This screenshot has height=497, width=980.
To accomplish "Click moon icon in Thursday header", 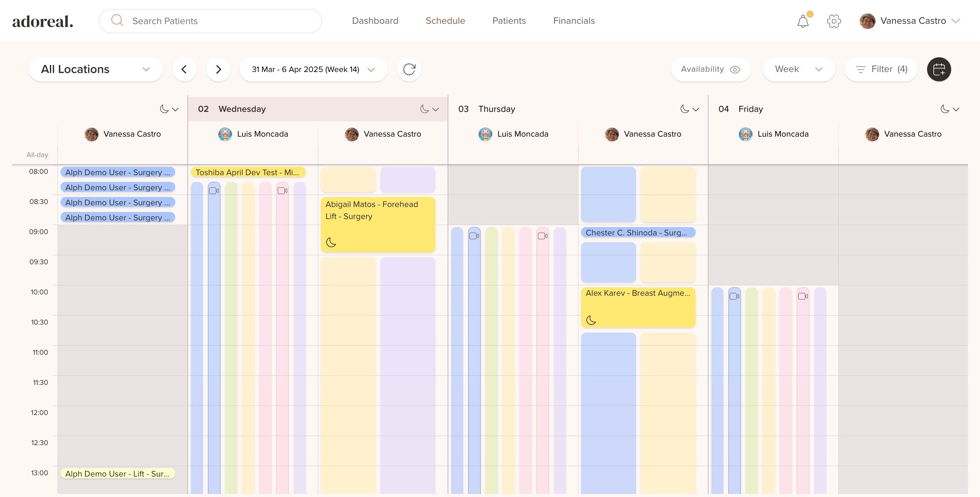I will coord(684,109).
